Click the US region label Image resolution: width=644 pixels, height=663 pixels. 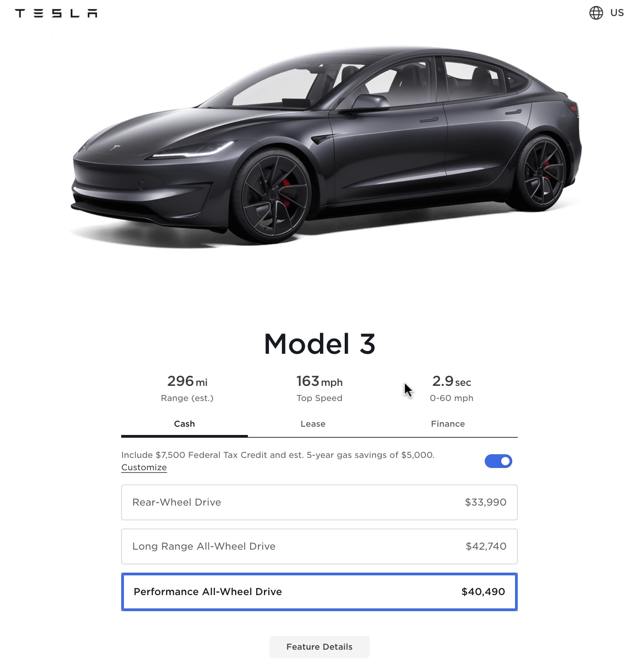tap(617, 13)
